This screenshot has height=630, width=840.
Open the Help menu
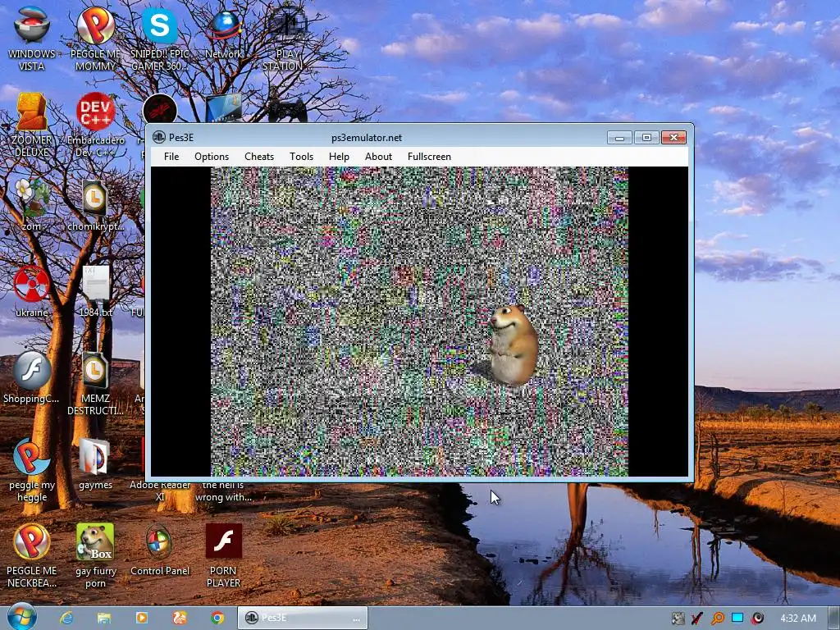point(339,157)
